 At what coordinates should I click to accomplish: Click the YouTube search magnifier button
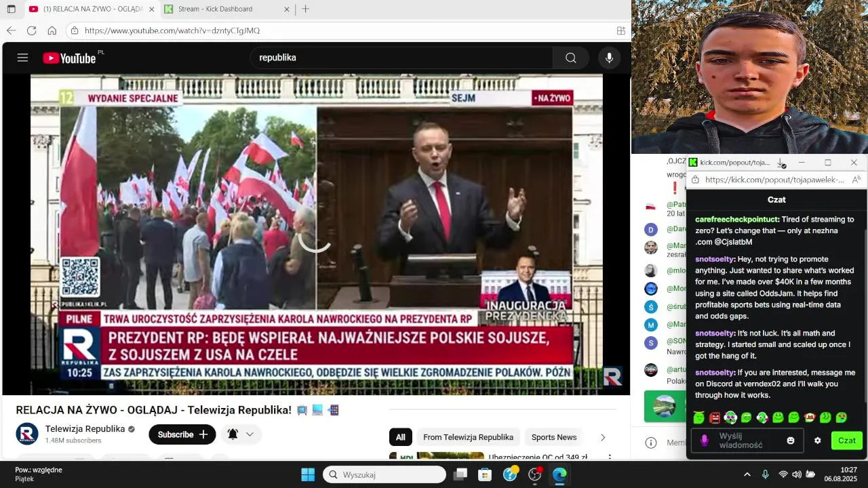tap(570, 58)
